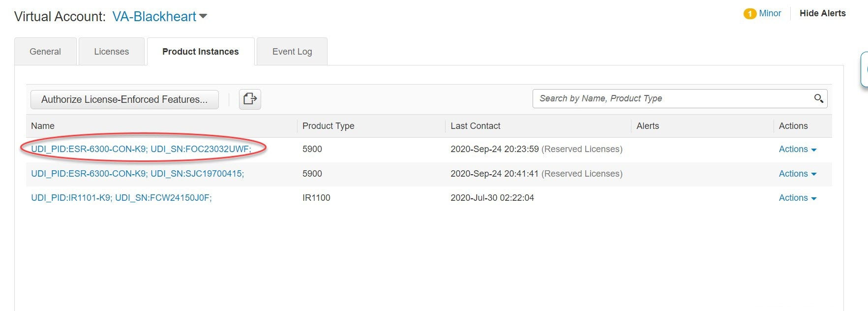The image size is (868, 311).
Task: Click last contact 2020-Sep-24 20:41:41 cell
Action: point(537,174)
